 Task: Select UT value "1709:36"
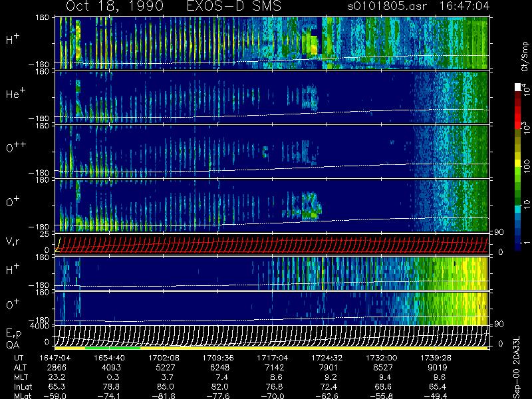tap(218, 358)
